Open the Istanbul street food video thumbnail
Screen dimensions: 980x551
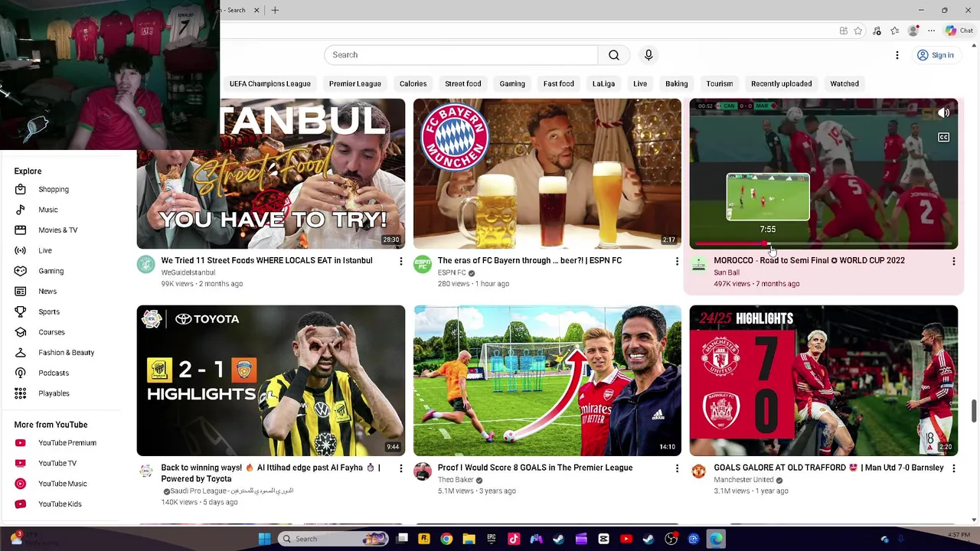tap(271, 174)
